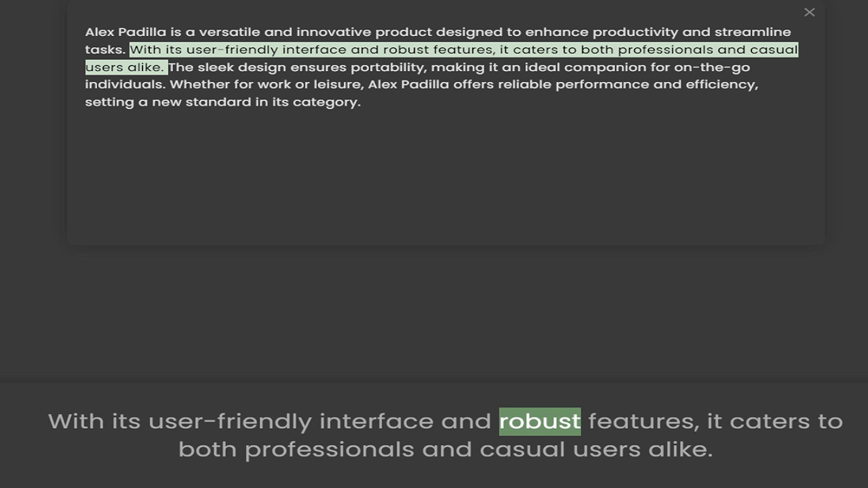Select "category." at the end of the paragraph
The width and height of the screenshot is (868, 488).
coord(326,102)
